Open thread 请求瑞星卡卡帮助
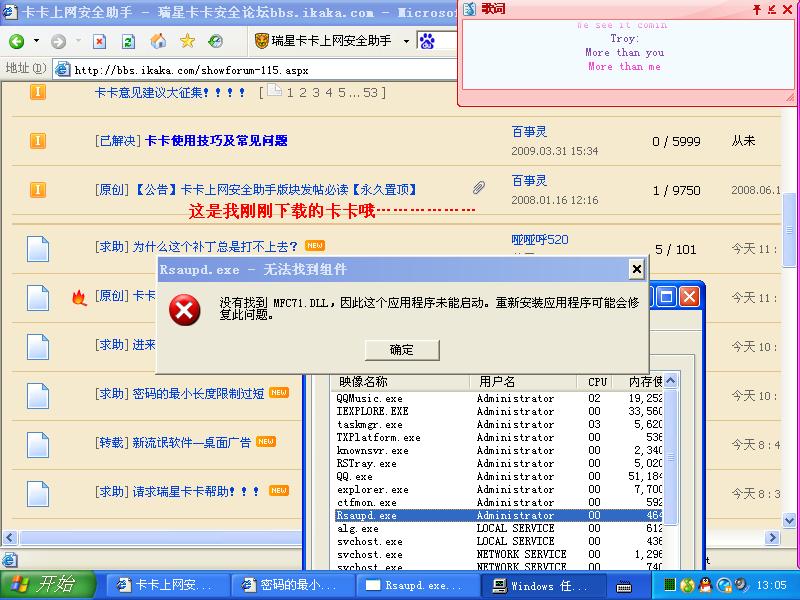 [x=196, y=491]
